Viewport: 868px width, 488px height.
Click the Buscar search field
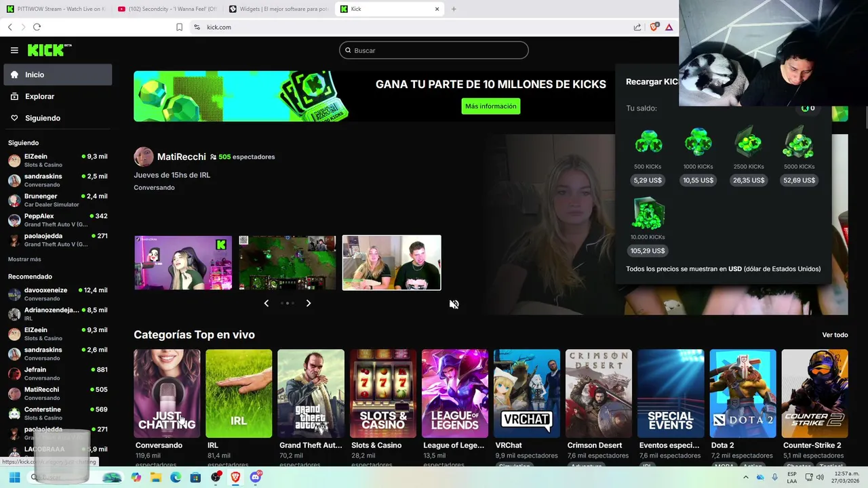434,50
